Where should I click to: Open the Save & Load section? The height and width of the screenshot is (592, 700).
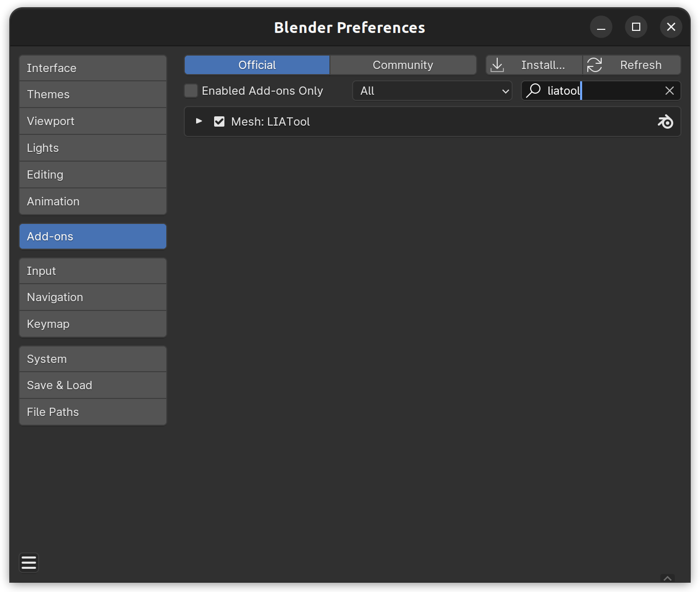click(x=93, y=386)
